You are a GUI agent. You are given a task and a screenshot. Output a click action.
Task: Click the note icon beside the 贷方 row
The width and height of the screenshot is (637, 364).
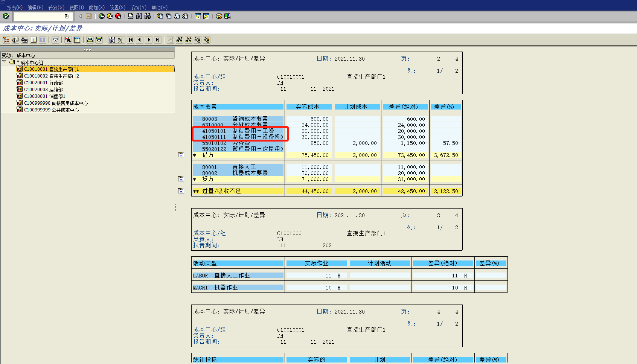(x=181, y=179)
